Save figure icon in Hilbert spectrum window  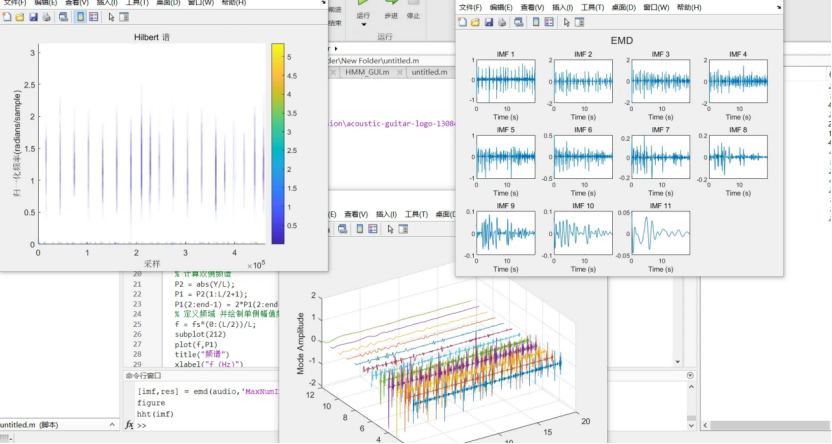33,17
